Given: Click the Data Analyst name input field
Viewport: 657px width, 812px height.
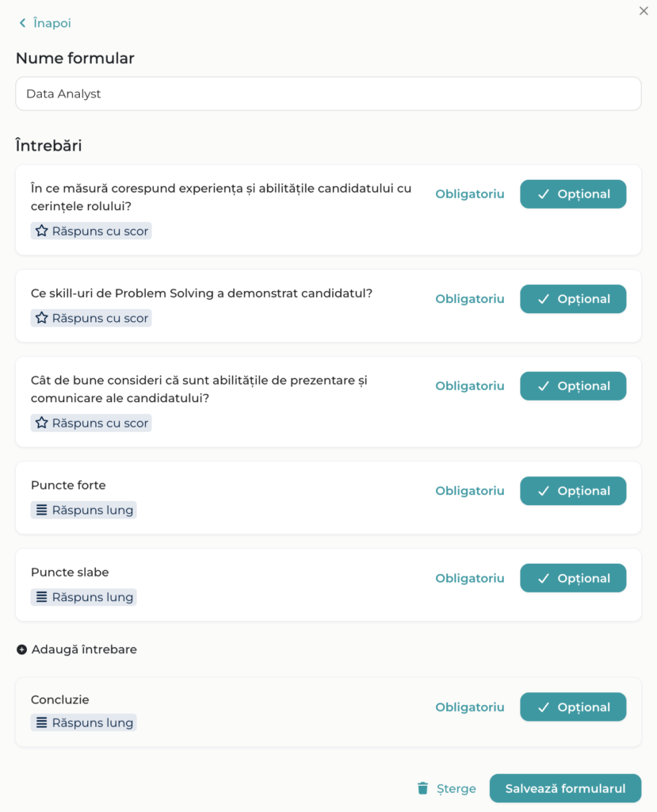Looking at the screenshot, I should coord(328,94).
